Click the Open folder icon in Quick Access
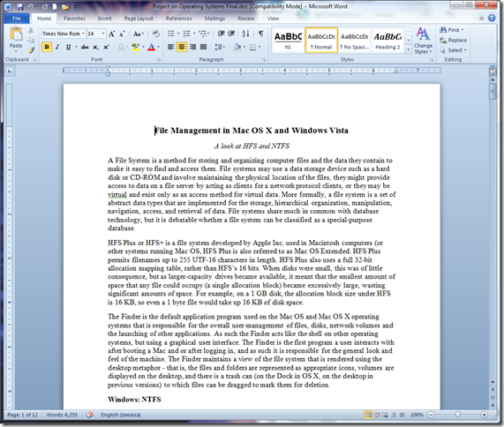The width and height of the screenshot is (504, 427). click(65, 6)
